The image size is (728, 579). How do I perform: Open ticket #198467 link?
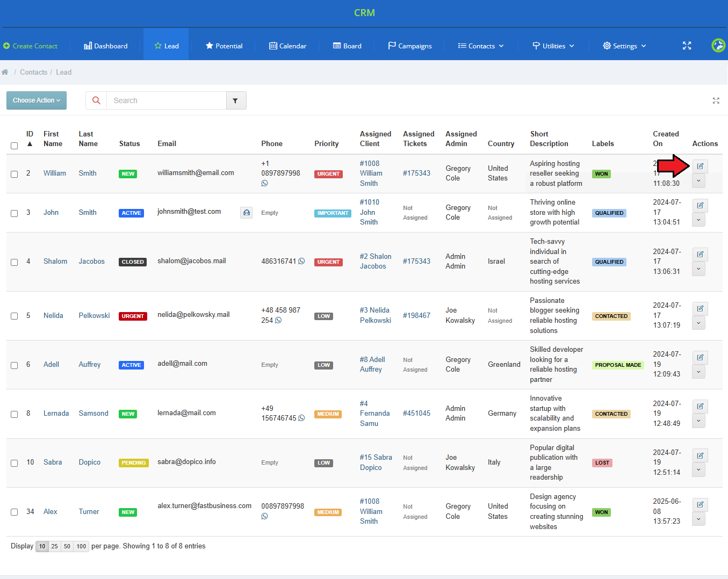click(x=416, y=315)
